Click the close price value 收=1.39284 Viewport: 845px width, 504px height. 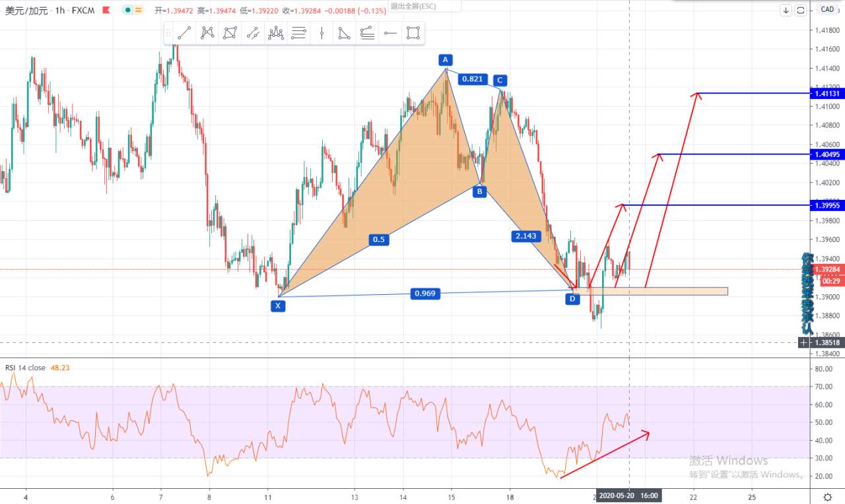tap(303, 11)
